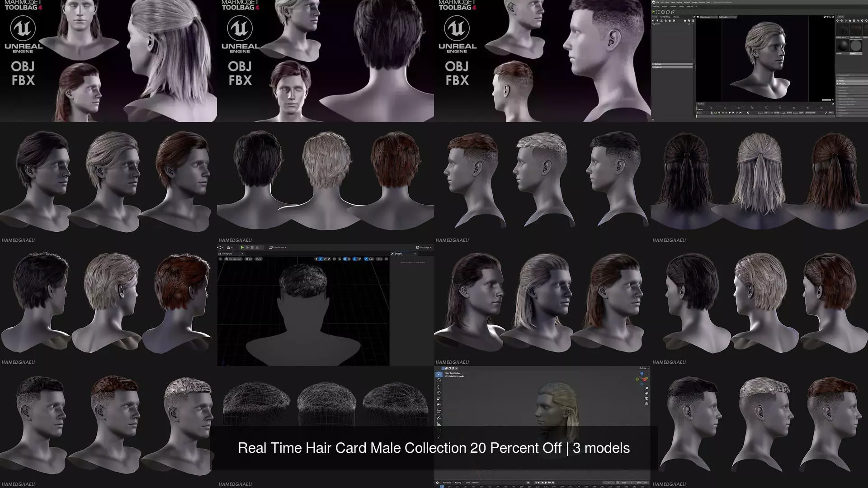Click the Show button in Unreal viewport

259,259
